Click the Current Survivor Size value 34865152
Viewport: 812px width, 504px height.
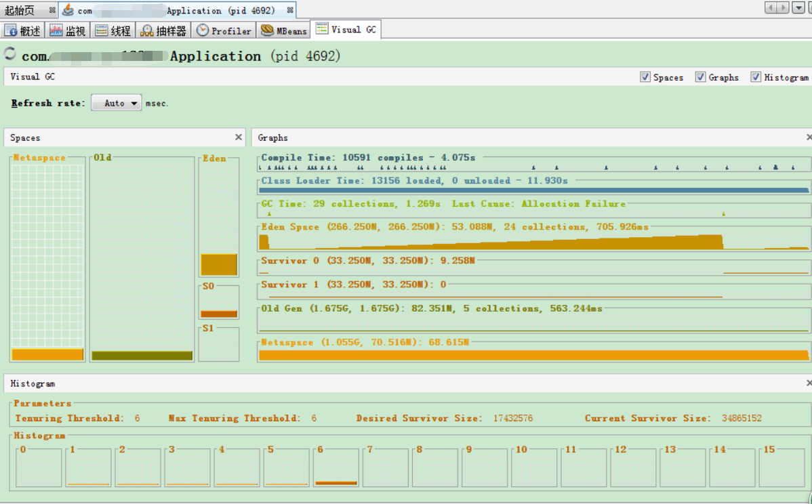click(x=742, y=418)
